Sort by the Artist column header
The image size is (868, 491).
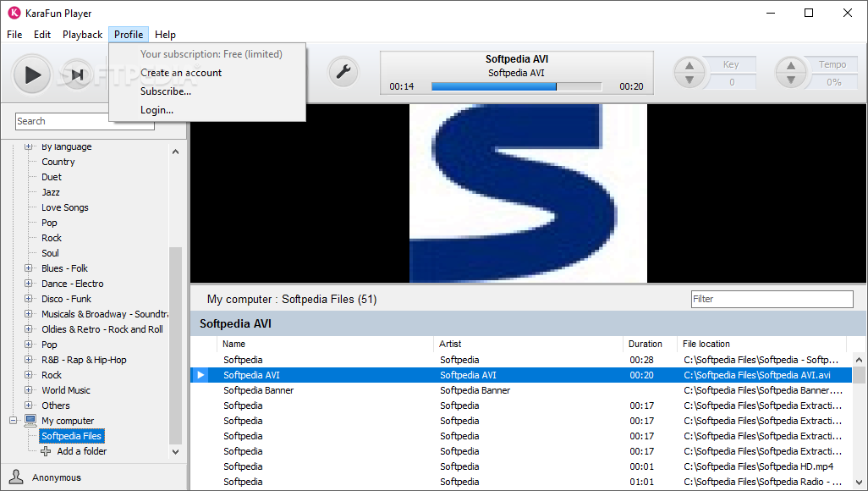(x=529, y=345)
